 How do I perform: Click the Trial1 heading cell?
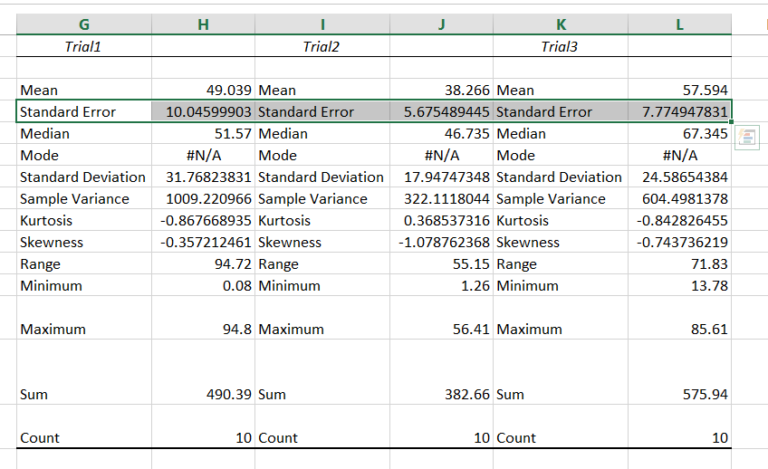click(84, 46)
